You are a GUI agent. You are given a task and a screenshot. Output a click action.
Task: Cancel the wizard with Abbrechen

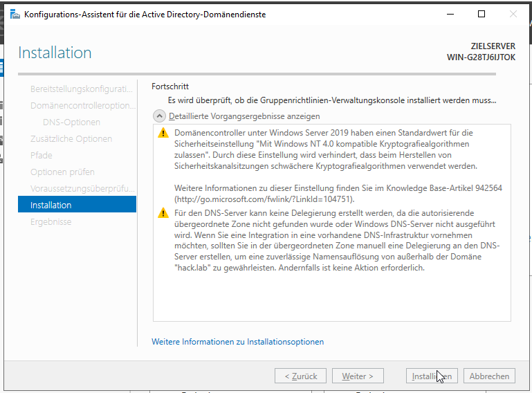click(x=489, y=376)
